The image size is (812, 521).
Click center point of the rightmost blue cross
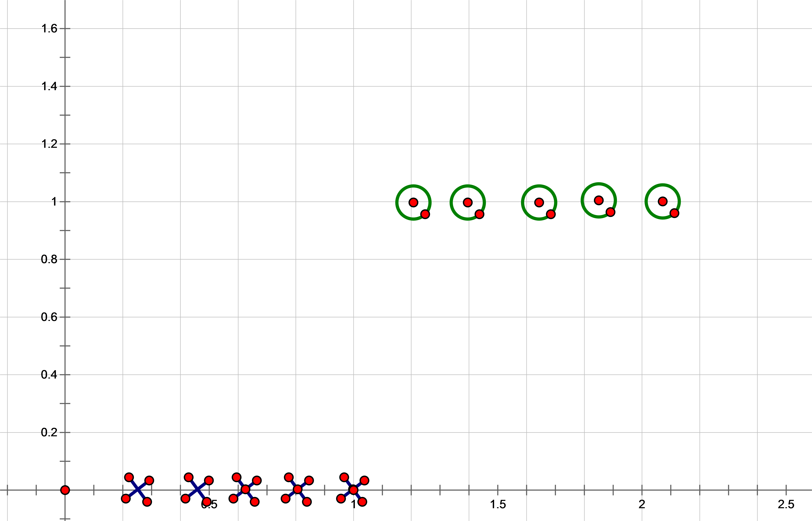click(x=353, y=490)
